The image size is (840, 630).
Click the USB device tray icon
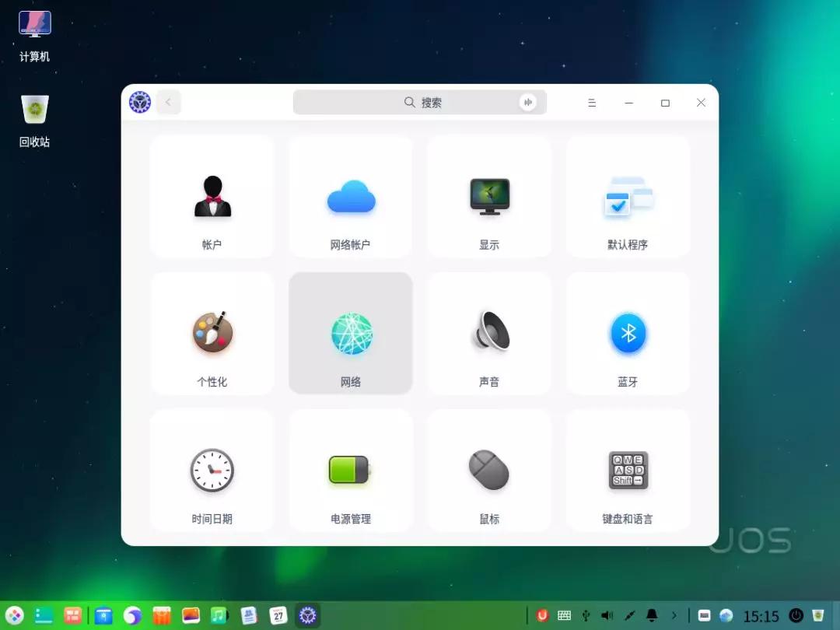coord(586,615)
